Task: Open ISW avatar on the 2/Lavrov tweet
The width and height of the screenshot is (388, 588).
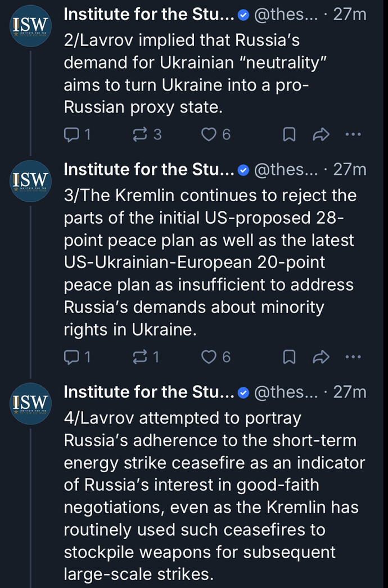Action: click(x=31, y=26)
